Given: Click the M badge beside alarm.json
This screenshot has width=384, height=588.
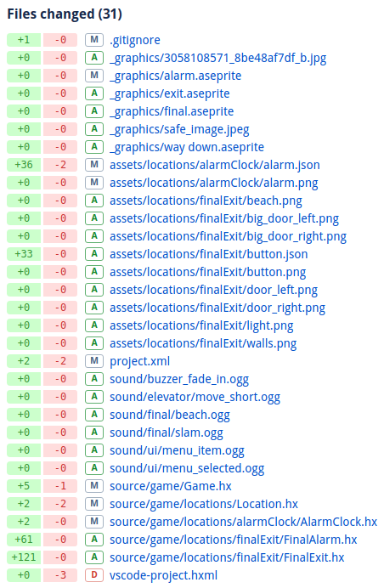Looking at the screenshot, I should [94, 165].
